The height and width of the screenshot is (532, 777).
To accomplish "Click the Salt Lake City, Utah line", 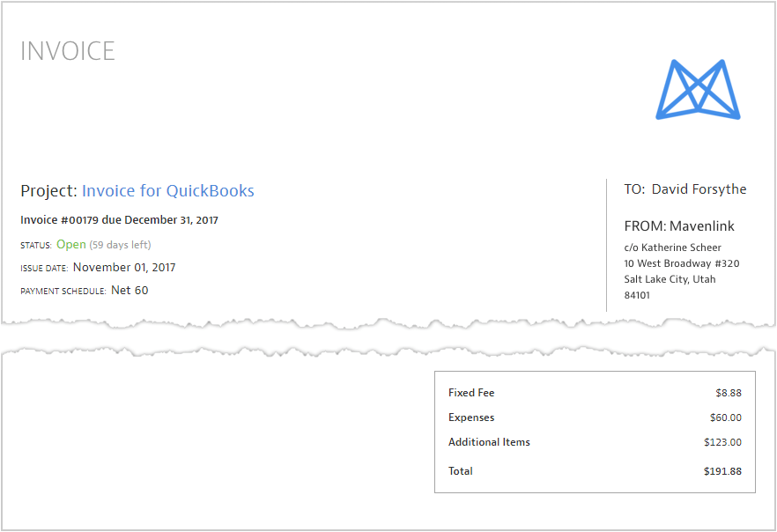I will (670, 279).
